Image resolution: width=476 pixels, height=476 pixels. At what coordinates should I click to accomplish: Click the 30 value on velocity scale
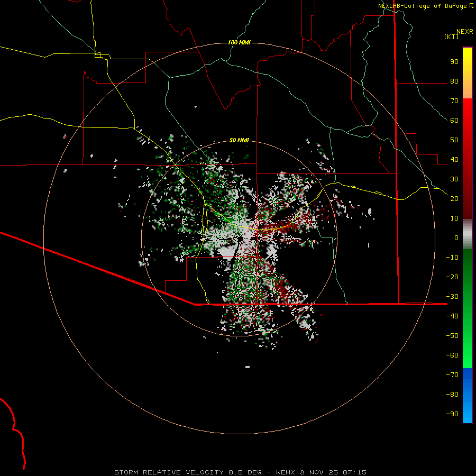454,179
